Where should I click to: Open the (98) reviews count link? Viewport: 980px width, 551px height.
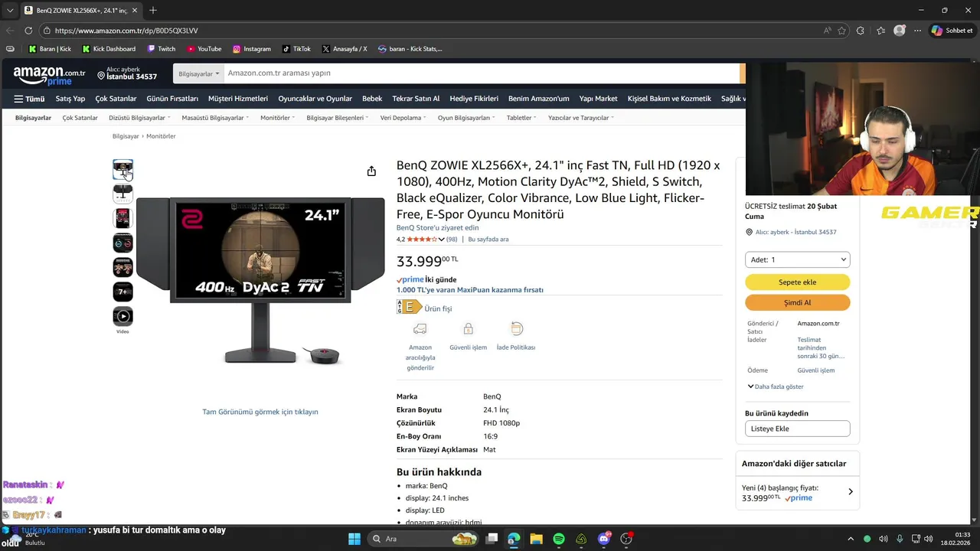(x=452, y=240)
